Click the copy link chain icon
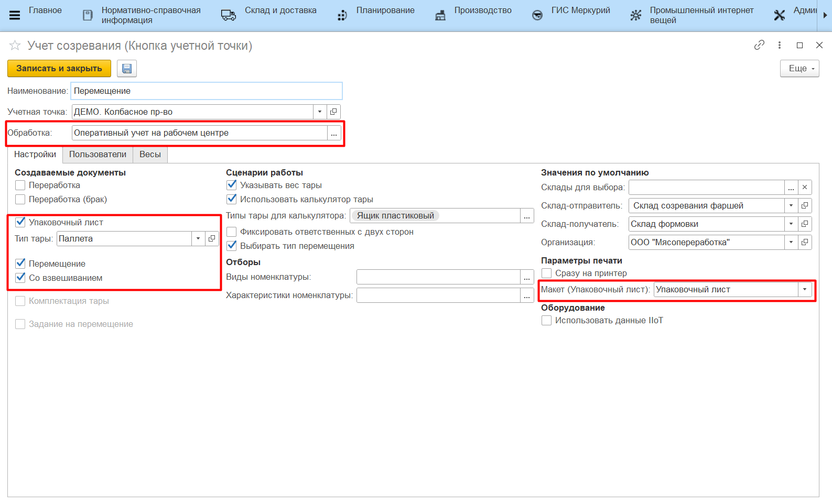The height and width of the screenshot is (504, 832). click(759, 45)
